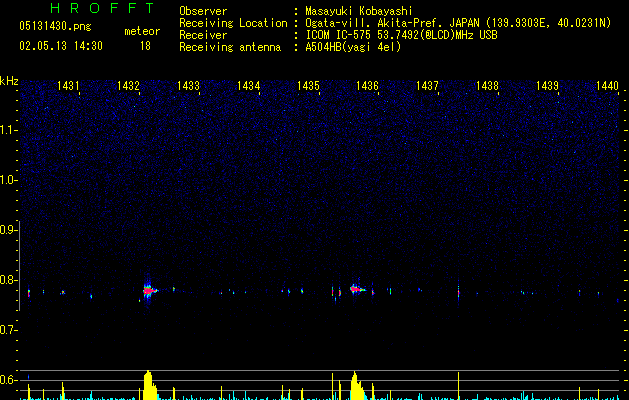Click time axis label 1433
This screenshot has height=400, width=629.
(188, 86)
